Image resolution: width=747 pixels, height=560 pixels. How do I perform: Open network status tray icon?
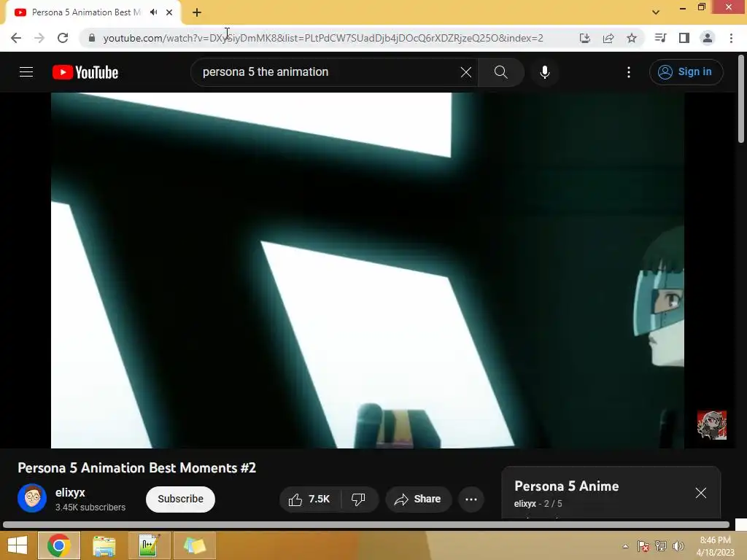coord(661,546)
